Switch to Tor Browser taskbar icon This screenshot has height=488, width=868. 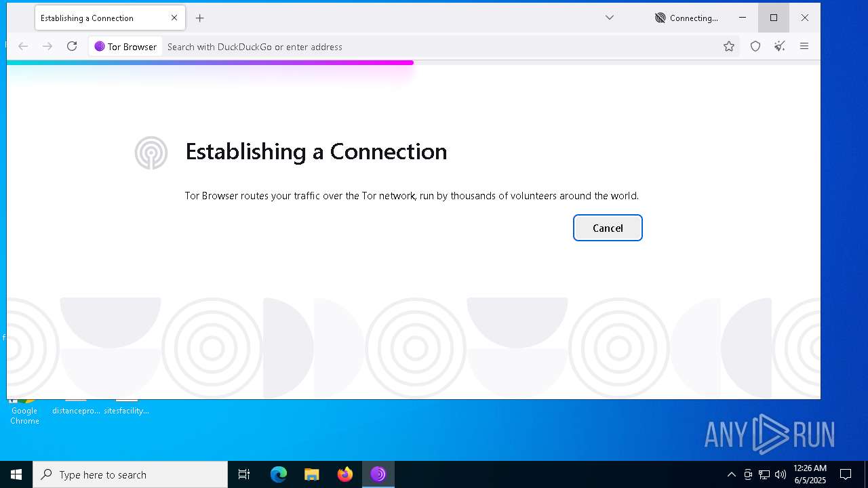378,474
